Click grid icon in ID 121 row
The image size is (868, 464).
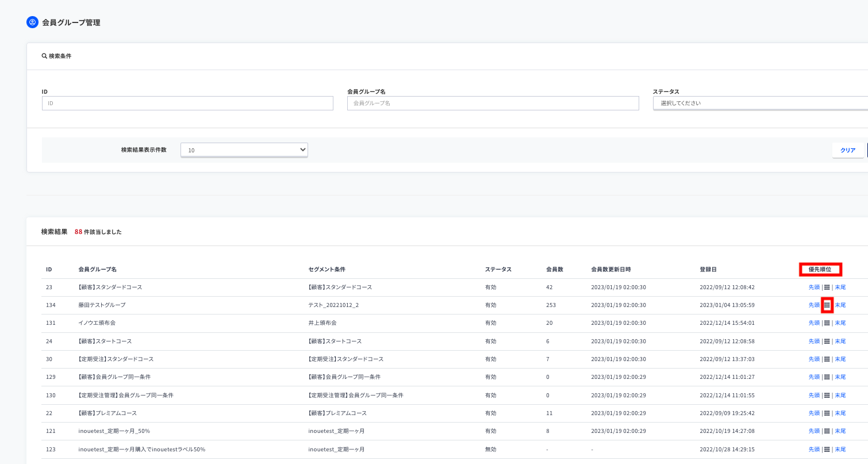click(x=827, y=431)
